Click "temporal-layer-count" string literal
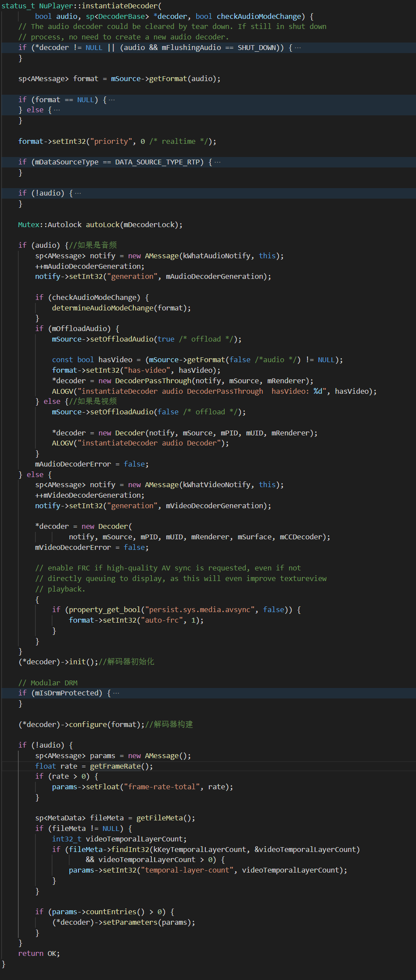 point(187,870)
